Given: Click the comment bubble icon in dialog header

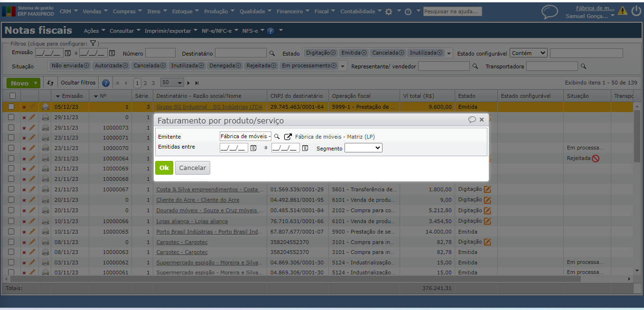Looking at the screenshot, I should [x=472, y=120].
